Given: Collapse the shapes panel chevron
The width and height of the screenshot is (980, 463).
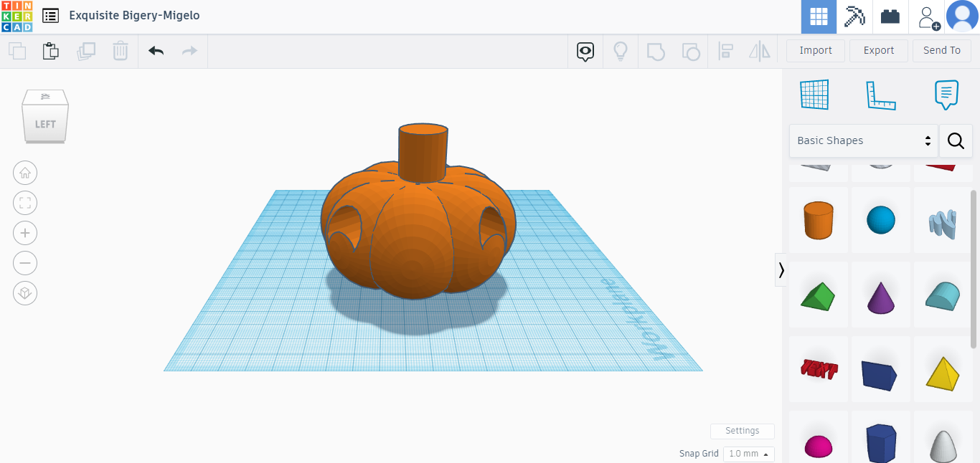Looking at the screenshot, I should 781,270.
